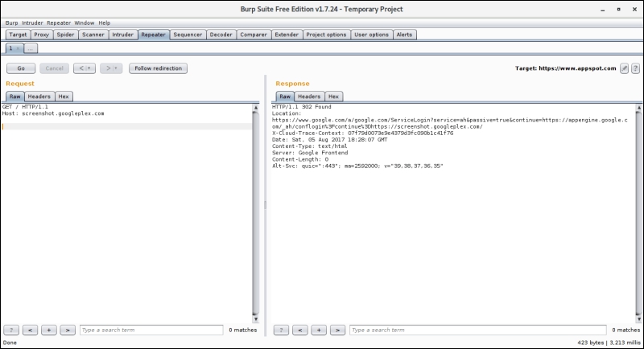Click the Follow redirection button
This screenshot has width=644, height=349.
(158, 68)
